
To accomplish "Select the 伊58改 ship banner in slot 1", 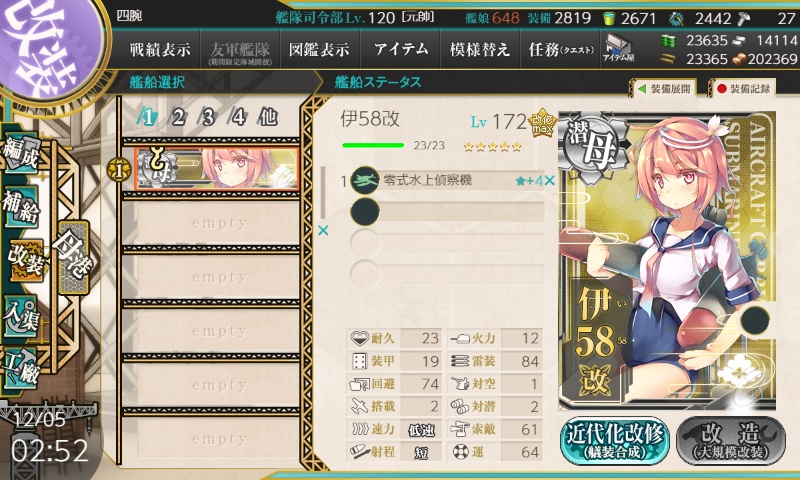I will click(x=217, y=168).
